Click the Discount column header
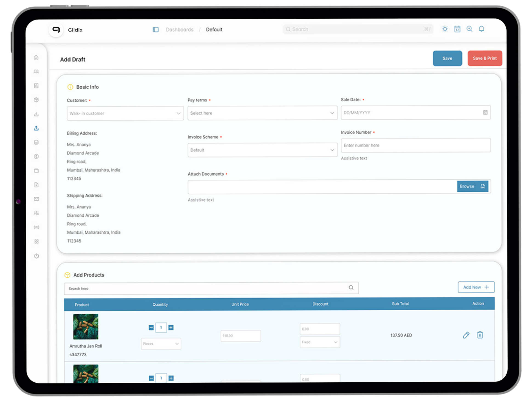Image resolution: width=532 pixels, height=401 pixels. [320, 304]
